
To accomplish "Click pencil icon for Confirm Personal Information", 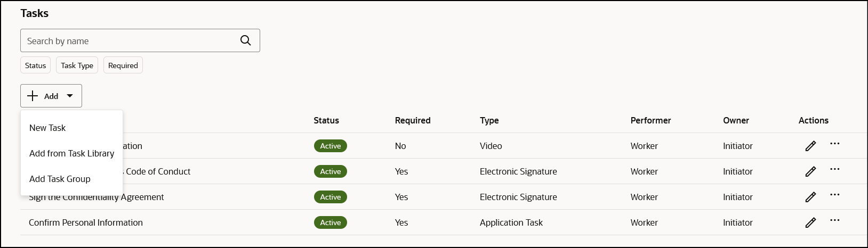I will [x=810, y=222].
